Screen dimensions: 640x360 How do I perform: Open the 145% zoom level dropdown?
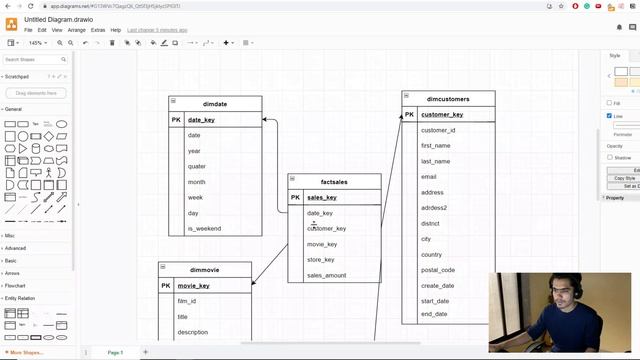38,43
